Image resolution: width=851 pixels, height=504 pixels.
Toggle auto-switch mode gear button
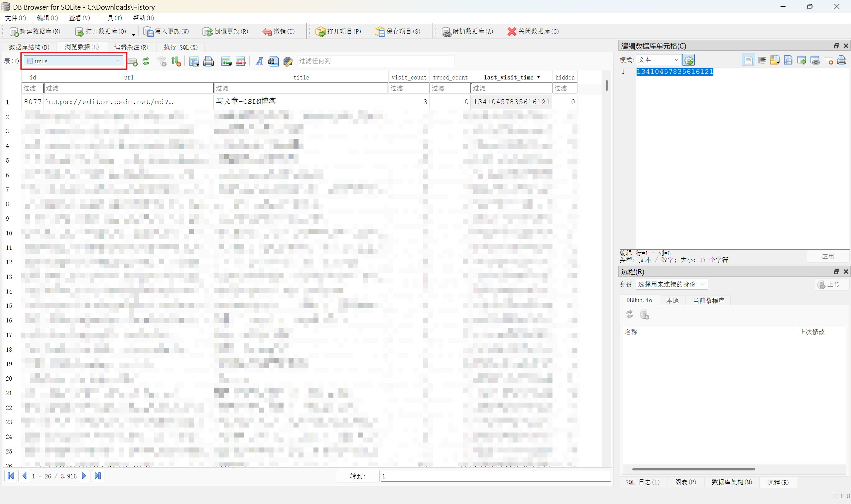688,60
